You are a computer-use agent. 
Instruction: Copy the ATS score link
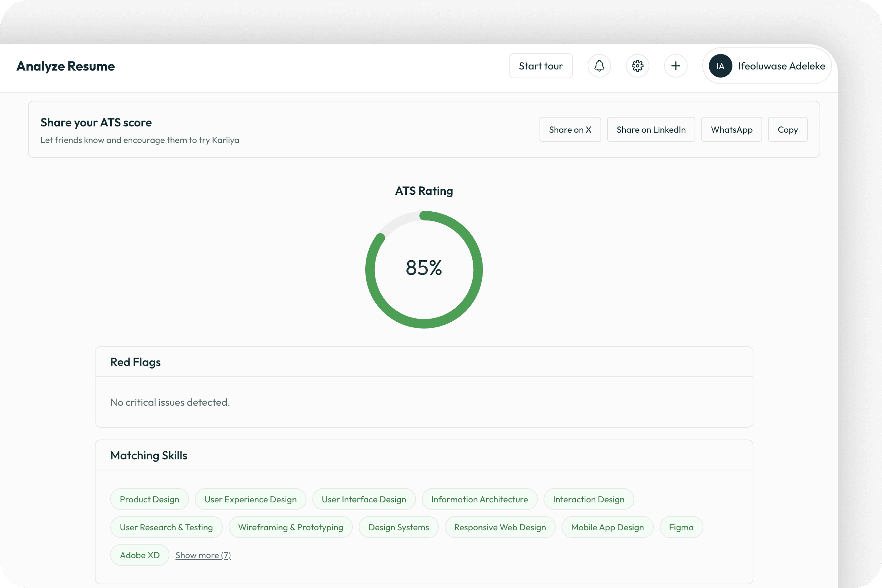(x=788, y=129)
